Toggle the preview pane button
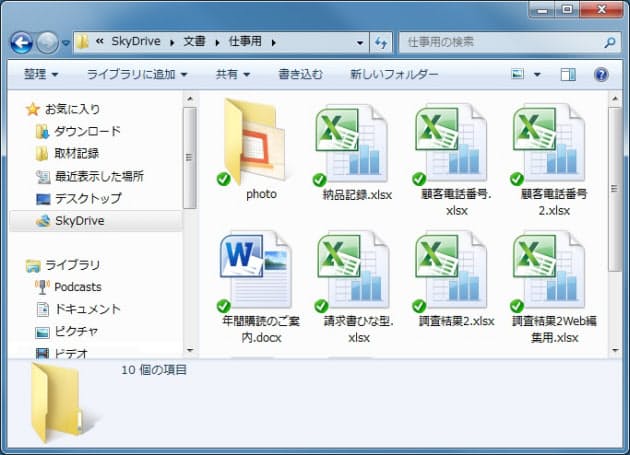This screenshot has width=630, height=455. tap(568, 75)
